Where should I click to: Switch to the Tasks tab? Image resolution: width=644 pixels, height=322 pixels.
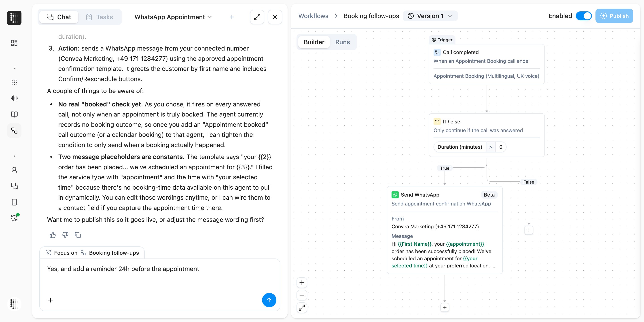point(100,17)
